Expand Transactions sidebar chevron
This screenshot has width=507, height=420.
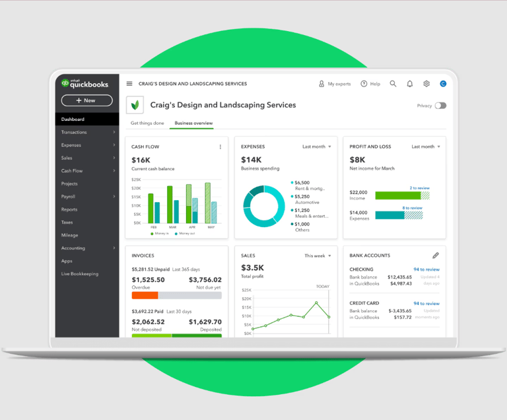pyautogui.click(x=114, y=132)
